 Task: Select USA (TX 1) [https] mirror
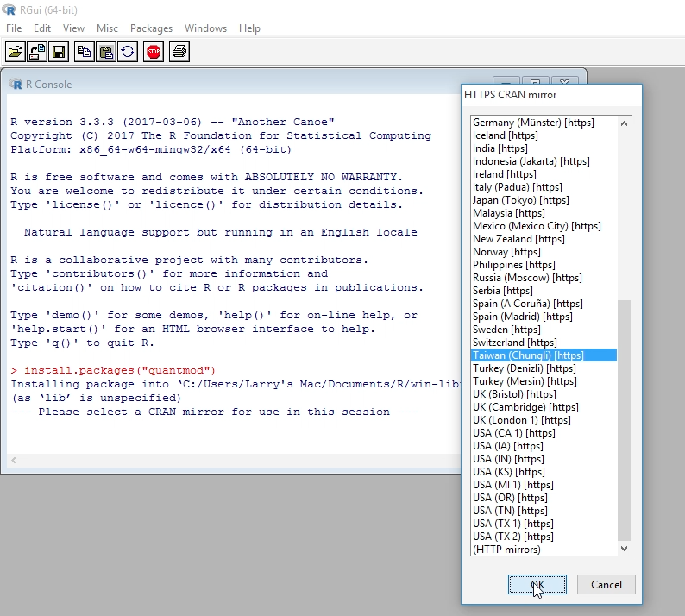tap(544, 524)
